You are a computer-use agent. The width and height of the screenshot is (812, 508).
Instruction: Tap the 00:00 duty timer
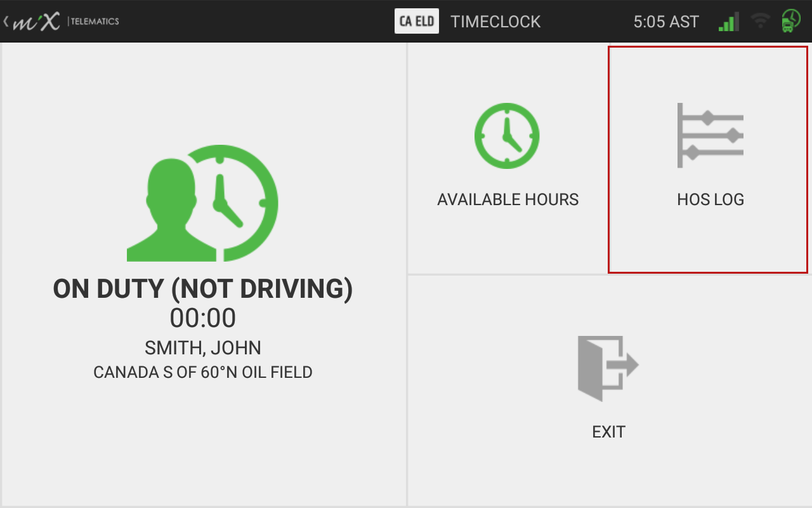click(203, 318)
